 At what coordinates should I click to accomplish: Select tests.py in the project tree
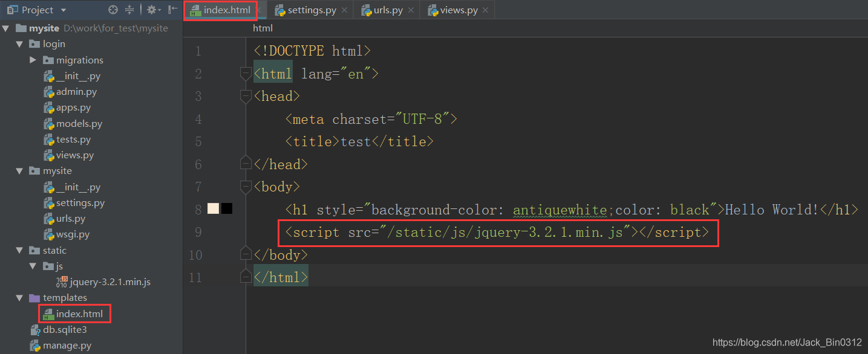73,139
